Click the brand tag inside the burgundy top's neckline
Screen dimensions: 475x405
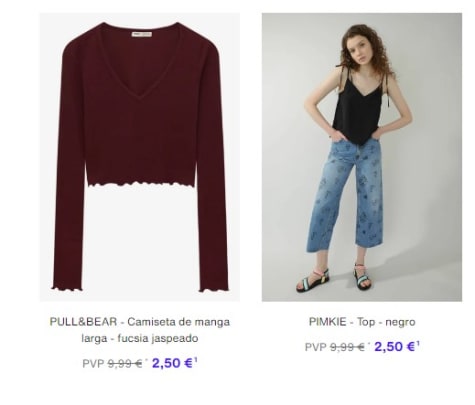(x=141, y=34)
